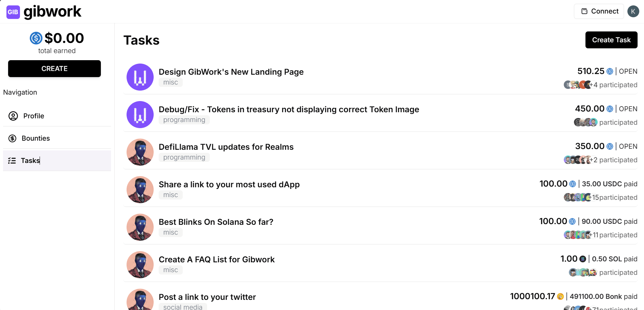Click programming tag under DefiLlama task

184,158
